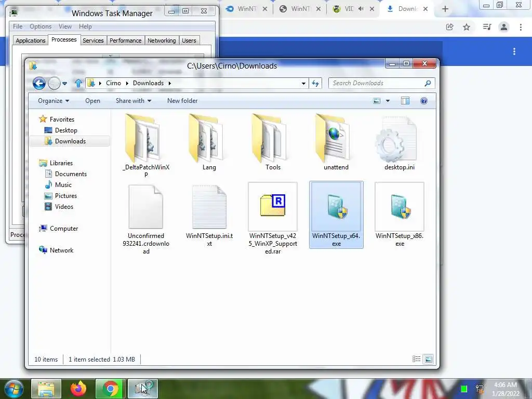Select the WinNTSetup_x64.exe file
The height and width of the screenshot is (399, 532).
336,215
